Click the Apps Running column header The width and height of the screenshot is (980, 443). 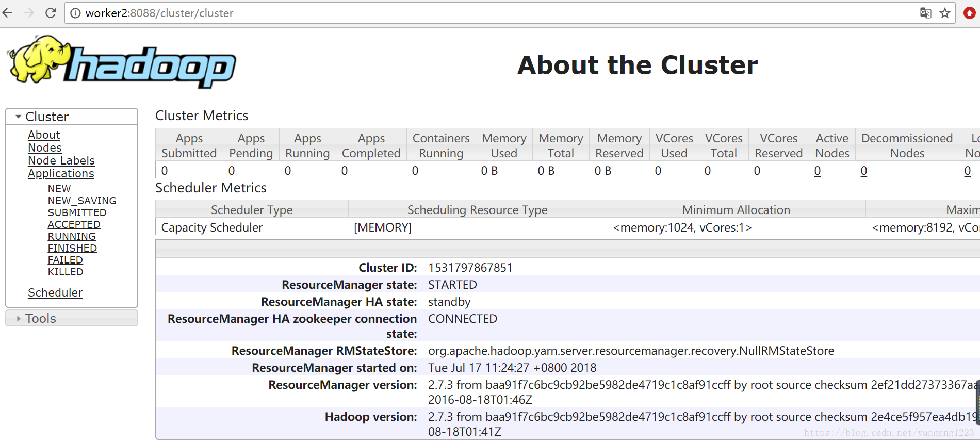[x=307, y=145]
